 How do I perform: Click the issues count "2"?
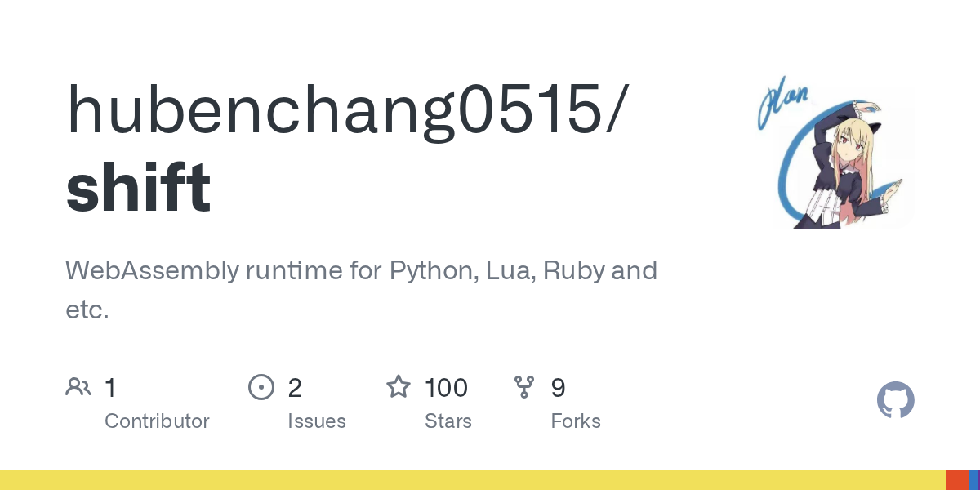tap(295, 387)
